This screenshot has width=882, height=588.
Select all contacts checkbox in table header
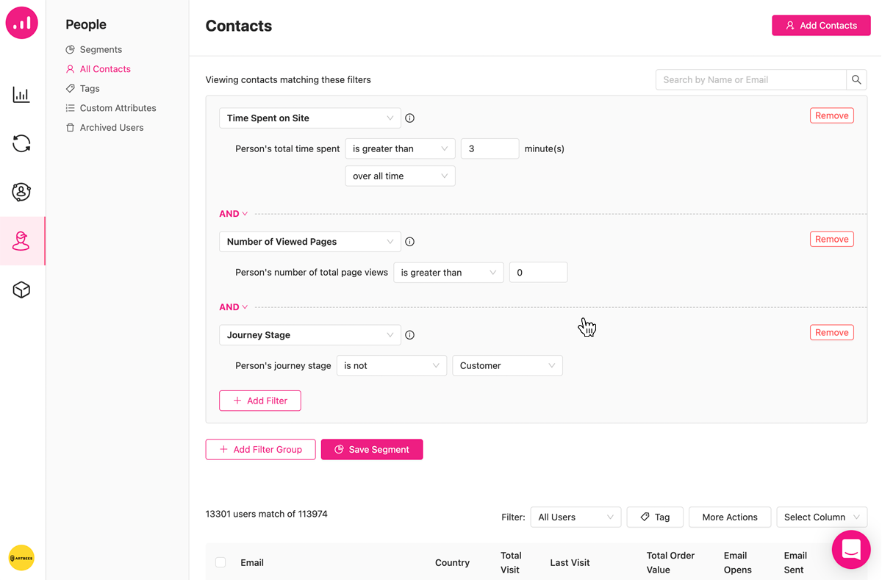point(220,562)
